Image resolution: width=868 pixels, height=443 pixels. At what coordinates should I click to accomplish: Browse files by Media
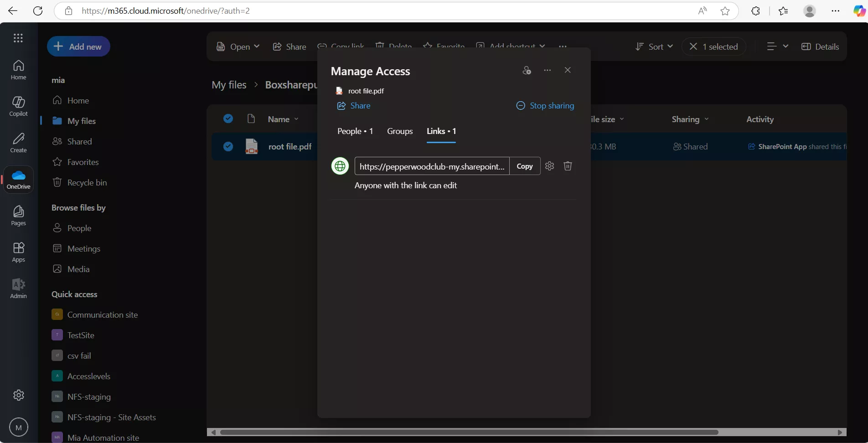coord(78,269)
